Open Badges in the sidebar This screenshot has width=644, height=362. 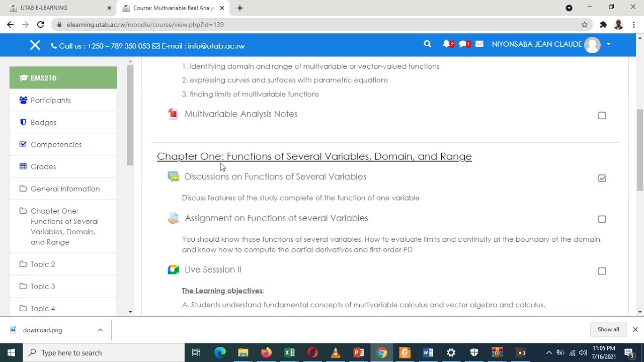point(63,122)
